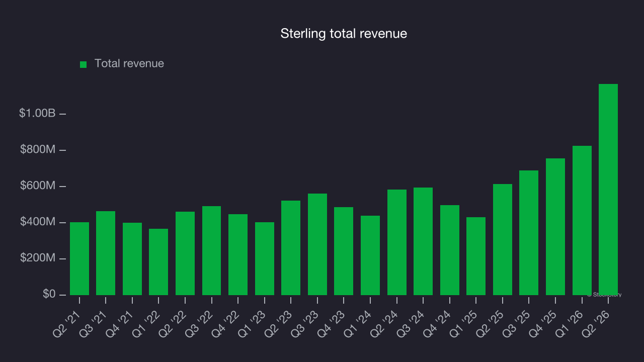Pick the Q4 '25 revenue bar
Viewport: 644px width, 362px height.
pyautogui.click(x=555, y=227)
